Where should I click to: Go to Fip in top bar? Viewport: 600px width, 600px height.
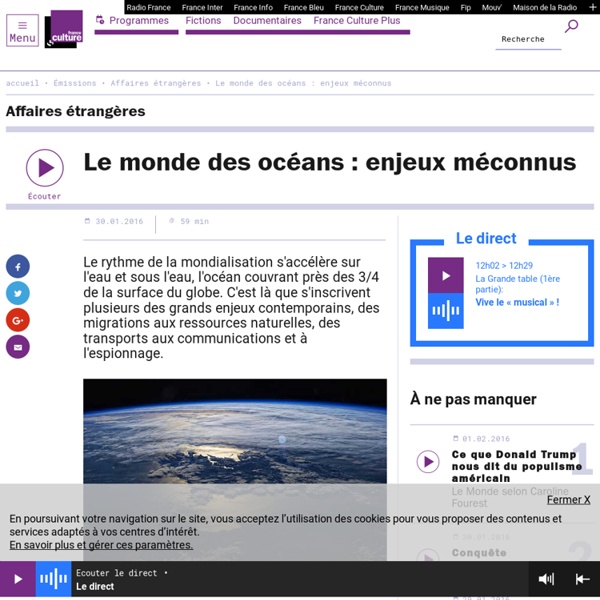(x=465, y=7)
